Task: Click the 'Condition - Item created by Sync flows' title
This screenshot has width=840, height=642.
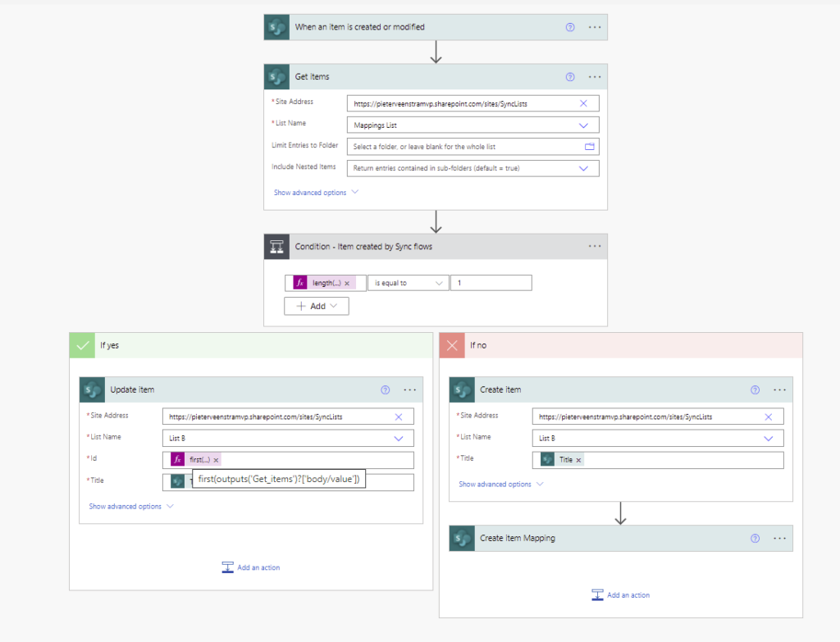Action: click(x=363, y=246)
